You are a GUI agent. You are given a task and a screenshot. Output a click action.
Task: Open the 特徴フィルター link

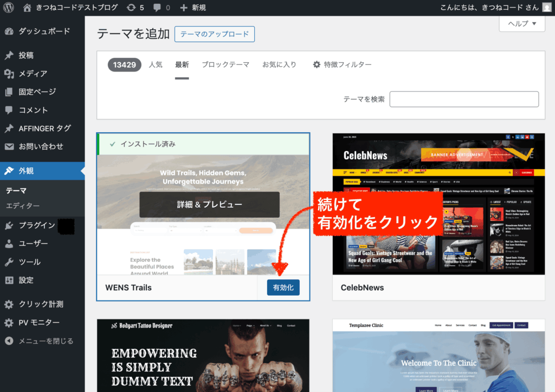coord(343,64)
